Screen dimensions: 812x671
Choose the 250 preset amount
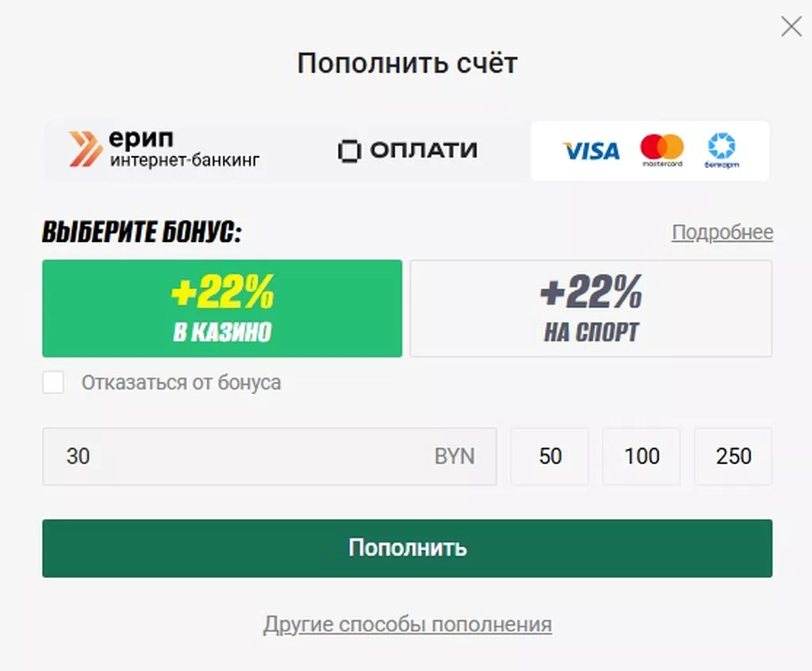[x=733, y=456]
